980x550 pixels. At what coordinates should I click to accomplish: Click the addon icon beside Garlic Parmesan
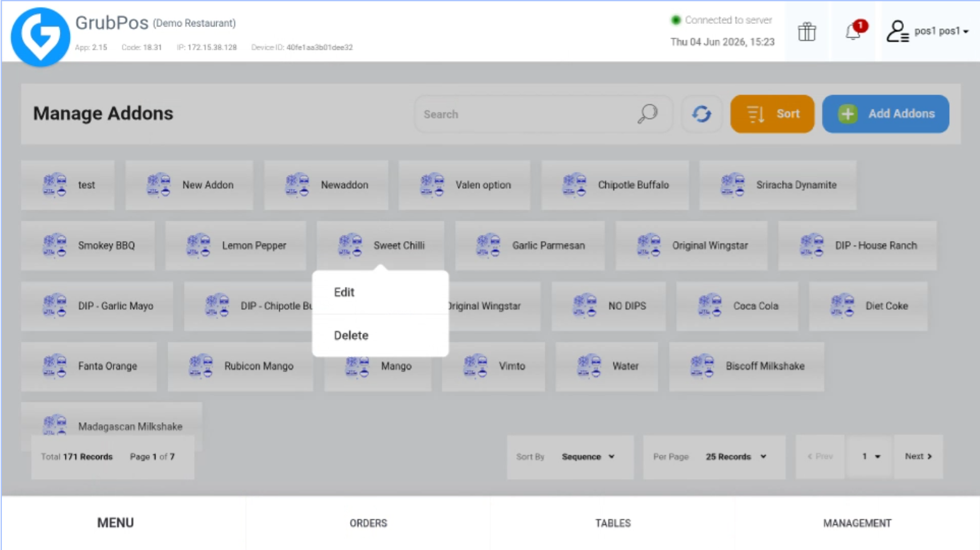pyautogui.click(x=489, y=245)
